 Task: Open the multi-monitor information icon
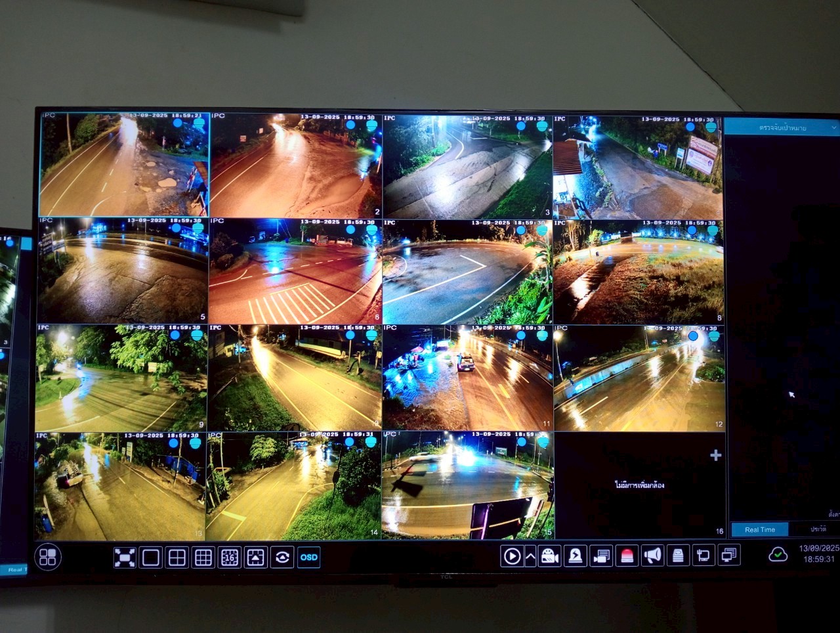point(729,556)
